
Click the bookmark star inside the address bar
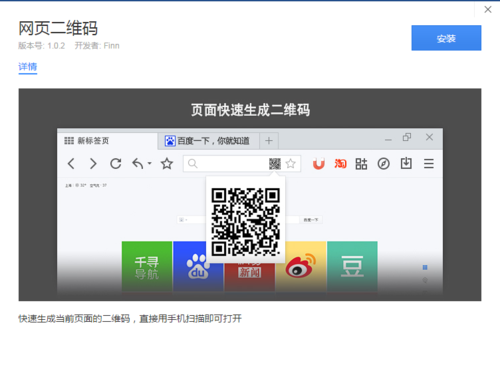291,164
